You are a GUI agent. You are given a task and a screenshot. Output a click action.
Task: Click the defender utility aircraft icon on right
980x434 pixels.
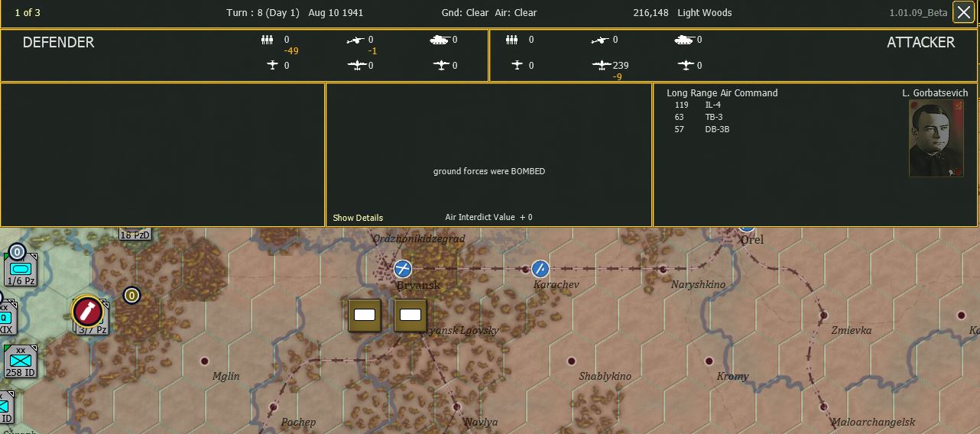pyautogui.click(x=440, y=66)
